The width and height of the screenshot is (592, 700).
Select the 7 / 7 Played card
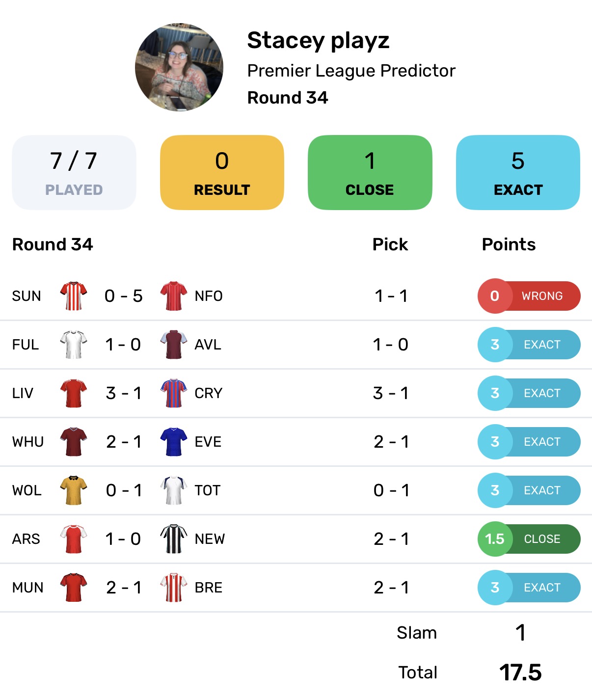pos(74,172)
